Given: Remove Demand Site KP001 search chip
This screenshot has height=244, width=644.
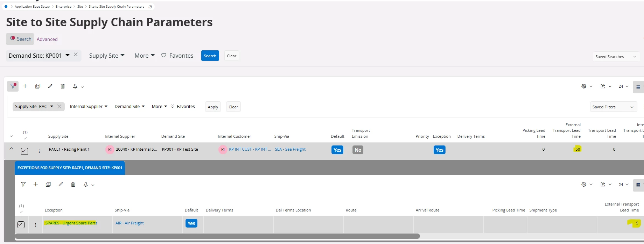Looking at the screenshot, I should click(76, 55).
